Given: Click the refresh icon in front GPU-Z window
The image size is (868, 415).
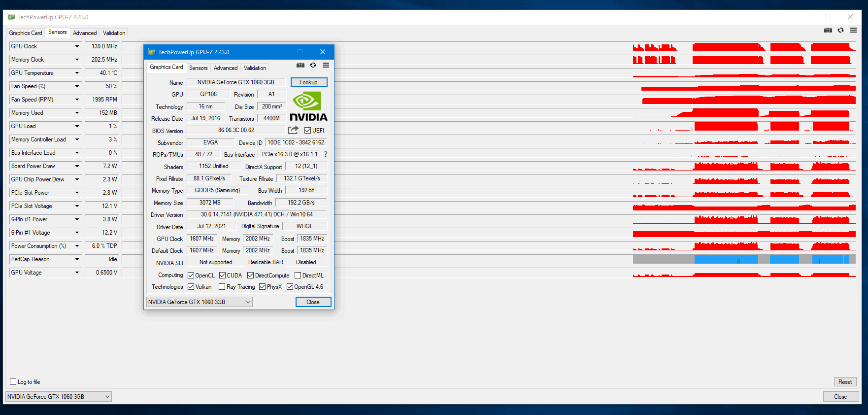Looking at the screenshot, I should click(x=313, y=65).
